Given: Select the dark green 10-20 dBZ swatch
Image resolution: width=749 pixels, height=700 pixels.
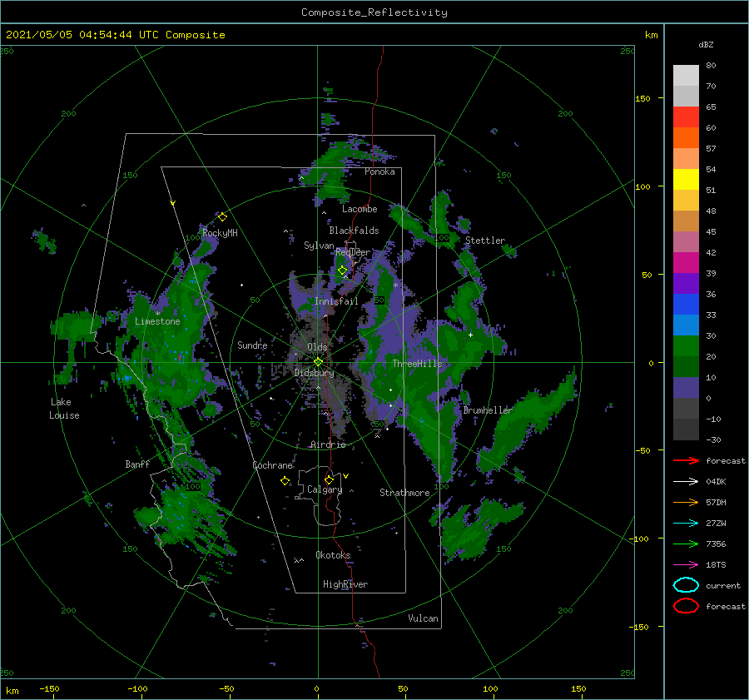Looking at the screenshot, I should [x=686, y=367].
